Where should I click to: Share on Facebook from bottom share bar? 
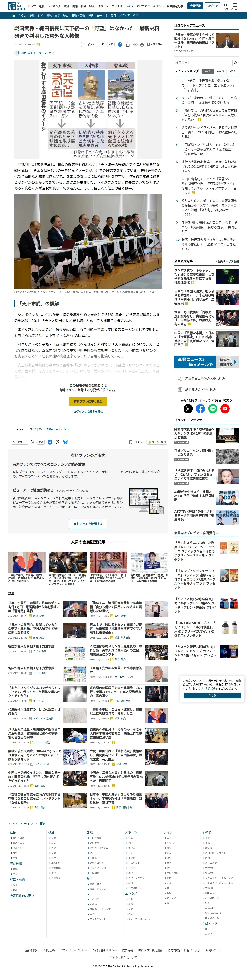click(50, 442)
